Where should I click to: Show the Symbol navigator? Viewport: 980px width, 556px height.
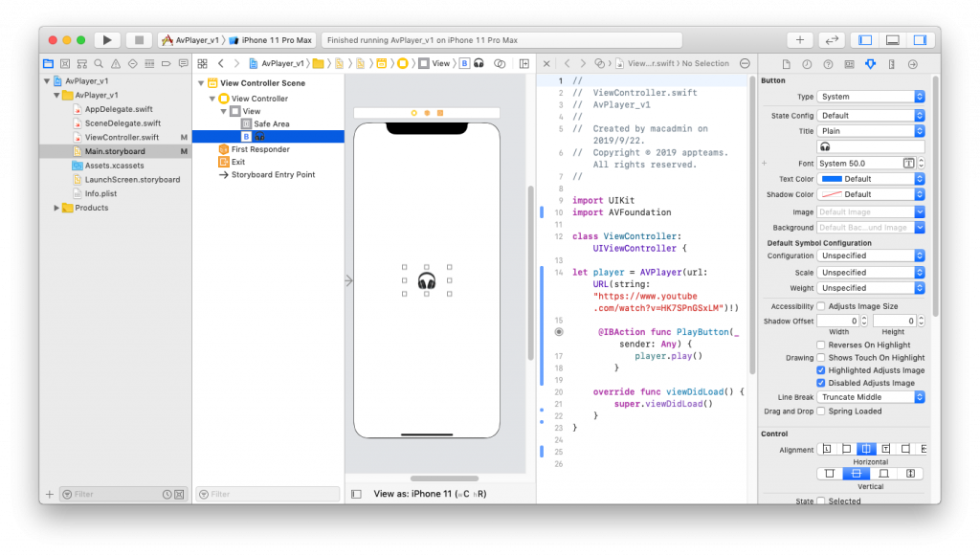pyautogui.click(x=82, y=64)
